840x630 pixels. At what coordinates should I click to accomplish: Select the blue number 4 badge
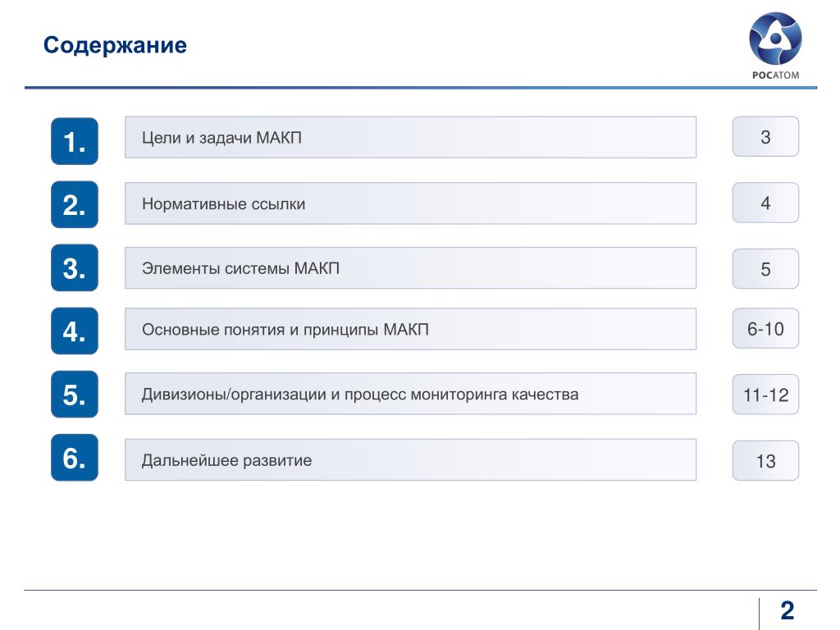click(x=75, y=331)
